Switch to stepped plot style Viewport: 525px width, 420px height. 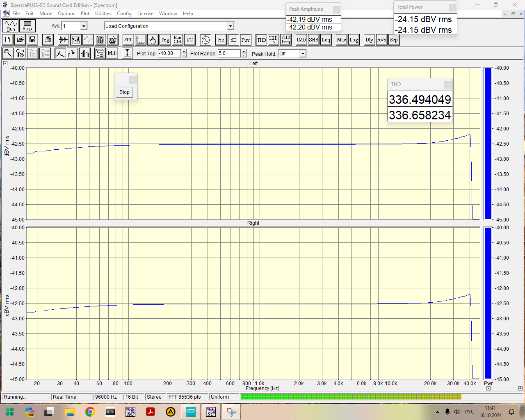(x=73, y=53)
